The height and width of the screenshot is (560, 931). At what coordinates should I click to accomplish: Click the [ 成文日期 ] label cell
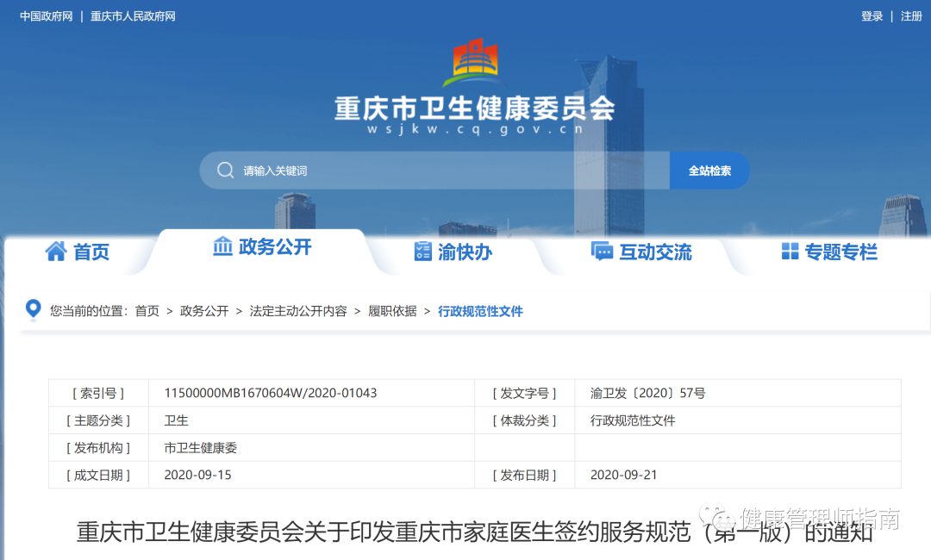pyautogui.click(x=98, y=475)
